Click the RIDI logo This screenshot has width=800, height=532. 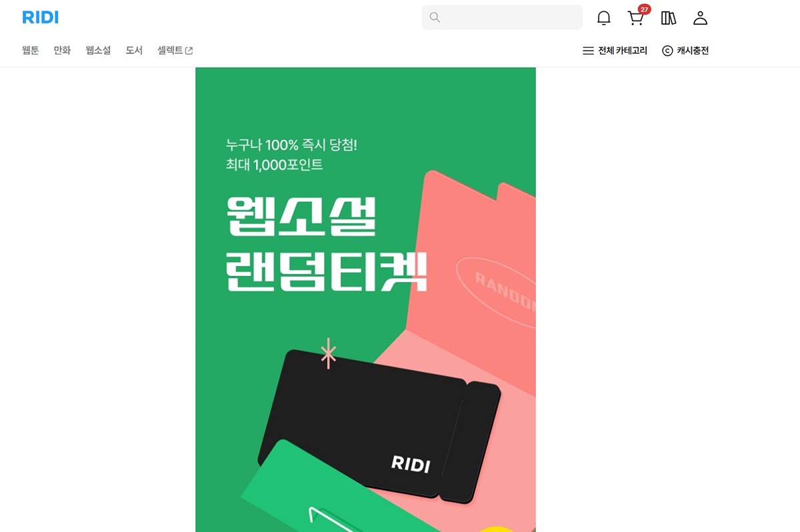pos(41,17)
